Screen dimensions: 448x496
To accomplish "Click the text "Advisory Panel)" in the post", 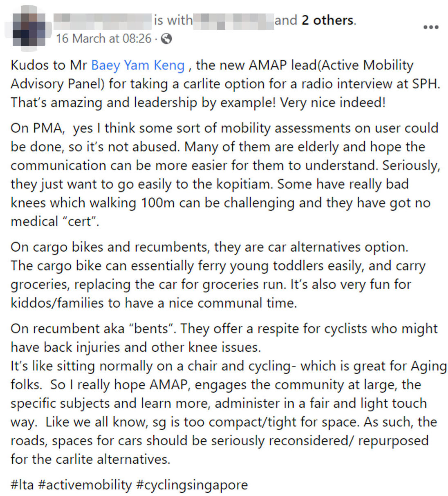I will (58, 84).
